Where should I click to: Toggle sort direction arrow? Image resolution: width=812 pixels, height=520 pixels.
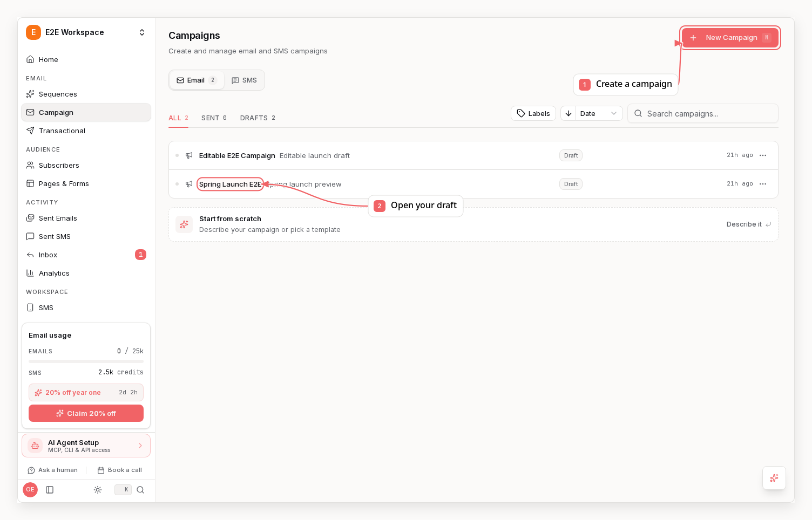pyautogui.click(x=569, y=113)
